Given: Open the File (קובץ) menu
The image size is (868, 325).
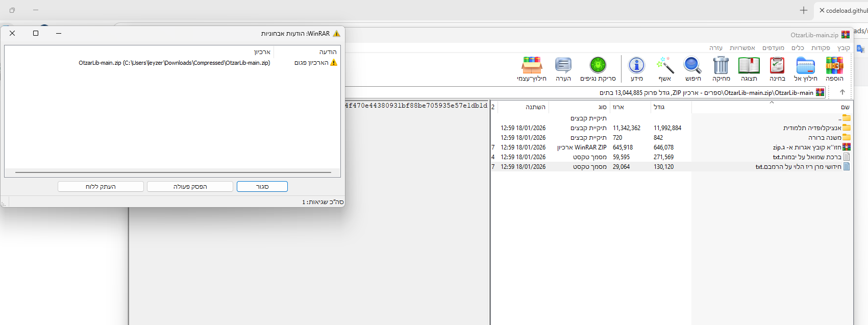Looking at the screenshot, I should coord(844,48).
